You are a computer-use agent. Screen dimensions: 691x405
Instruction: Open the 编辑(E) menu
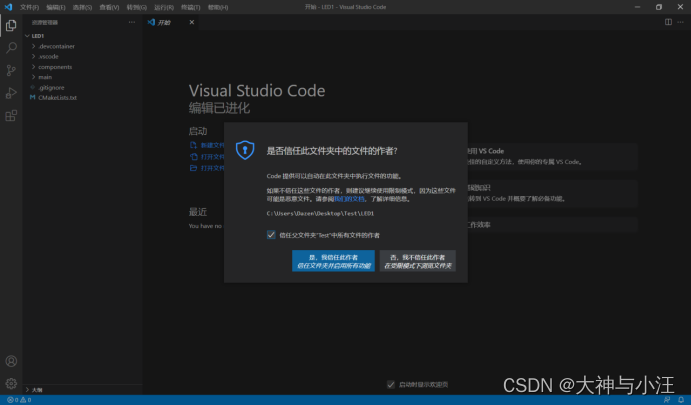[x=56, y=7]
